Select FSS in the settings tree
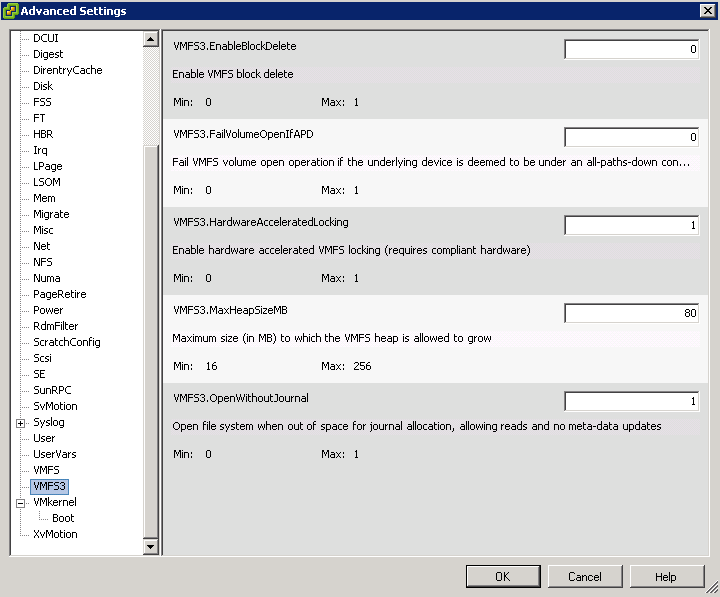 pyautogui.click(x=42, y=102)
